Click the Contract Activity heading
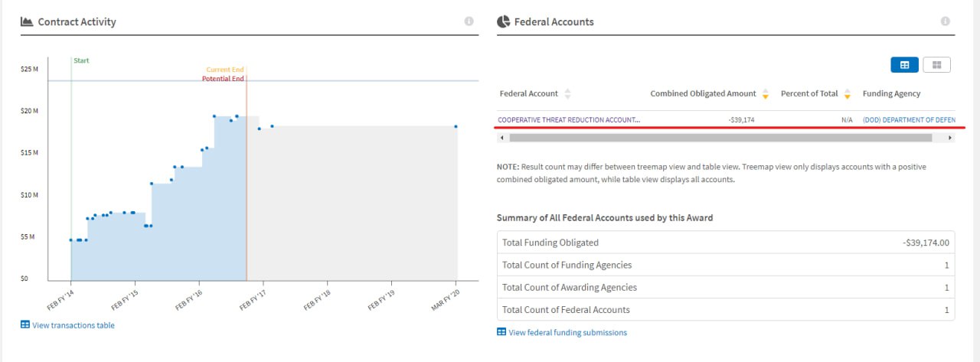The height and width of the screenshot is (362, 980). click(77, 21)
